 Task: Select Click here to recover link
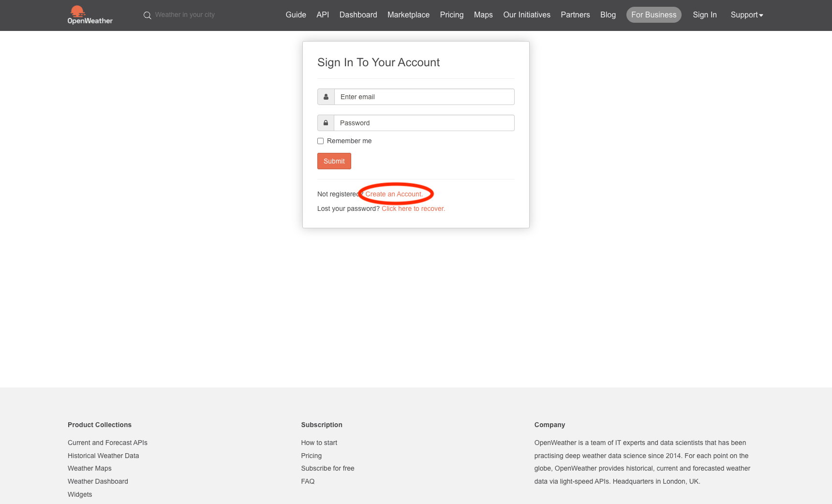413,208
